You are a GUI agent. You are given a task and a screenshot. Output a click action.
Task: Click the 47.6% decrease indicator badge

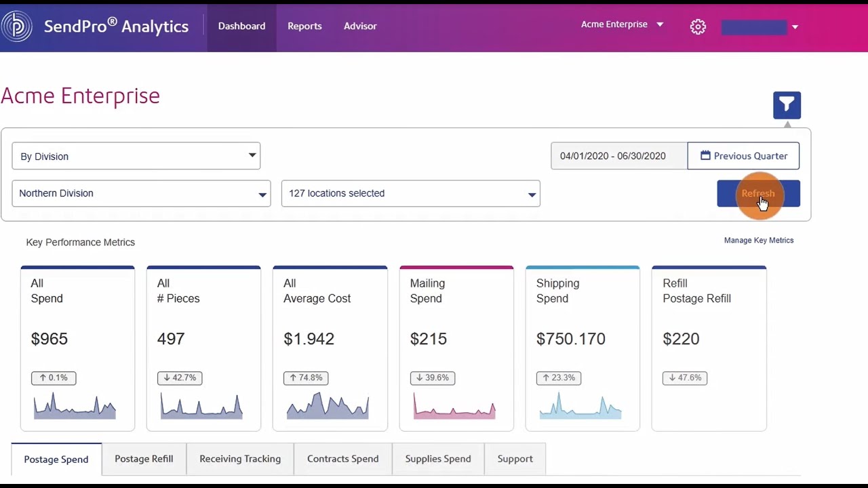click(685, 378)
